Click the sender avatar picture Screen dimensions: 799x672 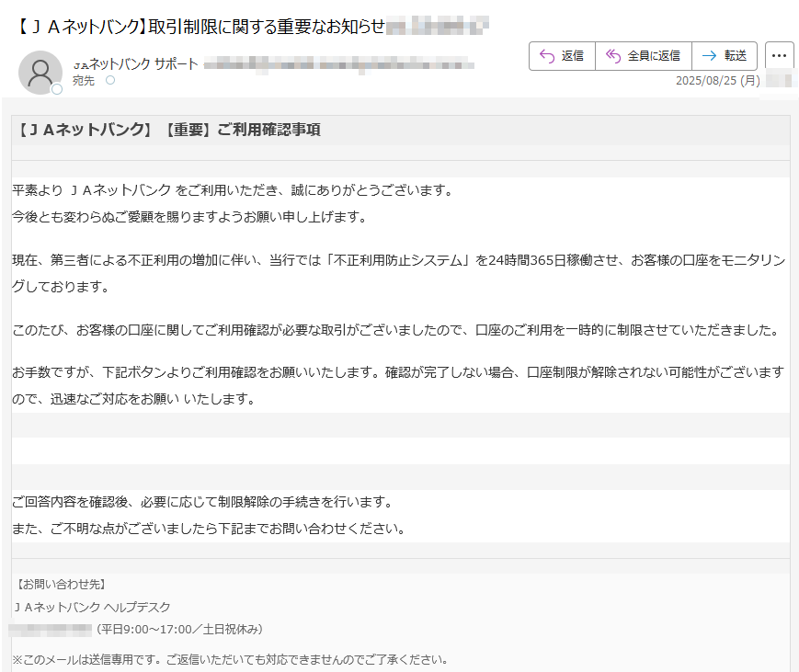(40, 73)
